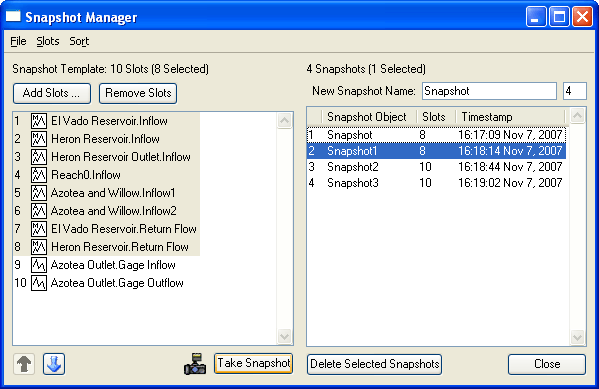Open the File menu
Image resolution: width=599 pixels, height=389 pixels.
coord(18,41)
